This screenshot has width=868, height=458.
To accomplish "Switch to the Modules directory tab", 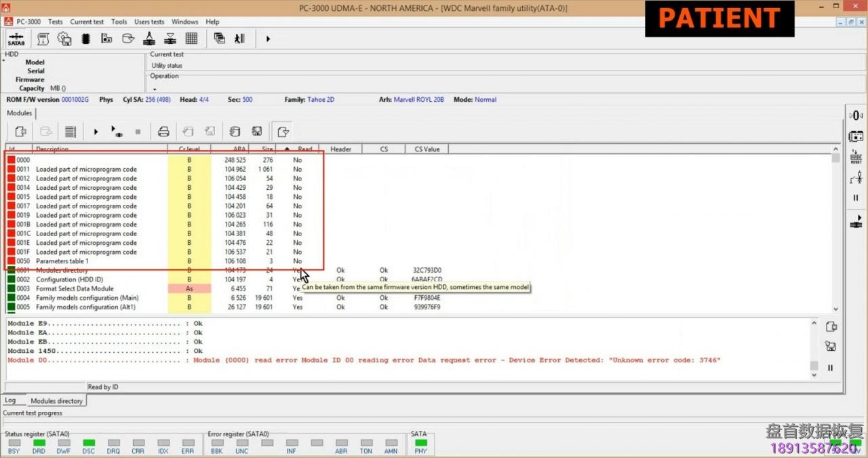I will coord(57,401).
